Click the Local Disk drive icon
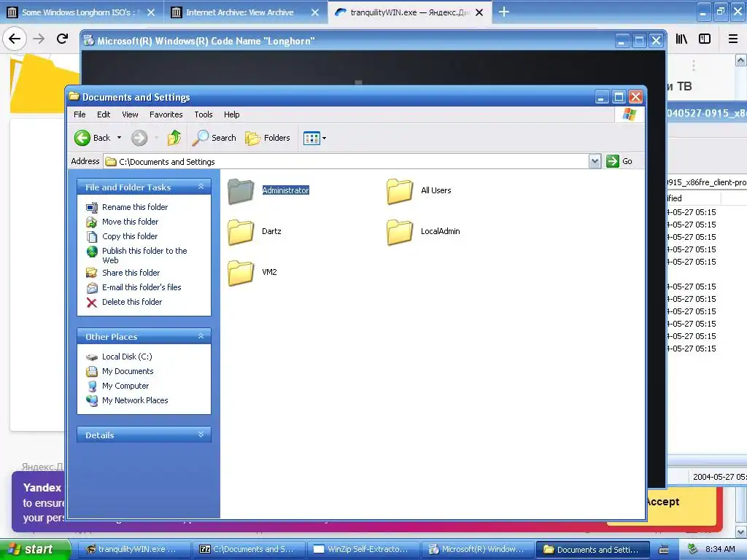Image resolution: width=747 pixels, height=560 pixels. [x=92, y=357]
